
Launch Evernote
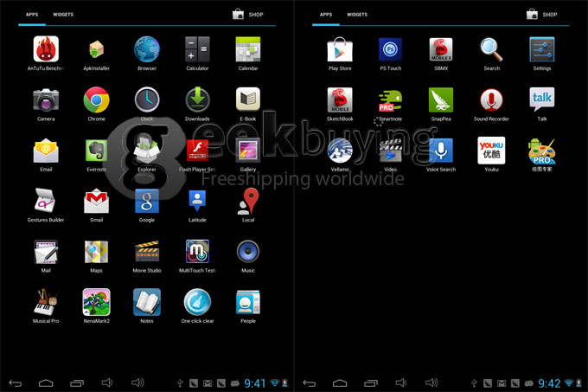(96, 151)
